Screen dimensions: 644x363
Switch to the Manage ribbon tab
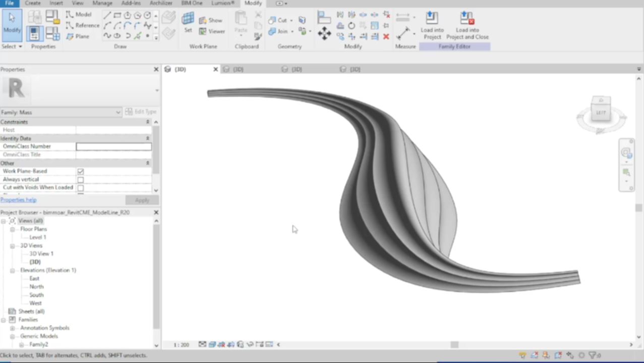[x=102, y=3]
